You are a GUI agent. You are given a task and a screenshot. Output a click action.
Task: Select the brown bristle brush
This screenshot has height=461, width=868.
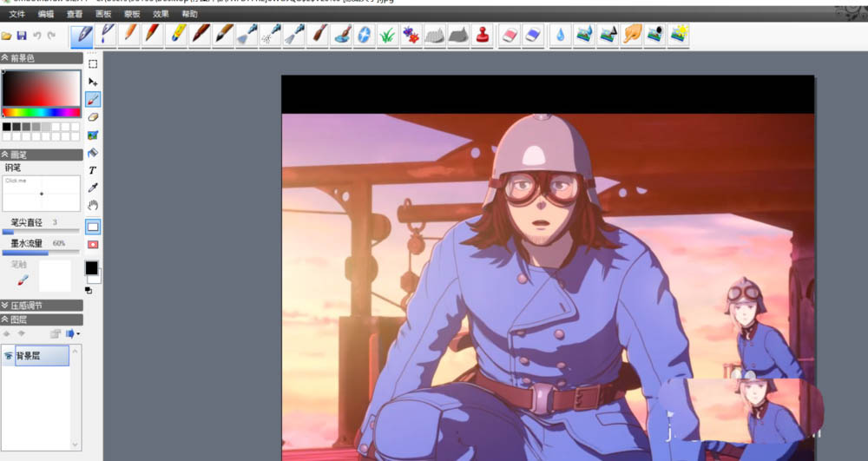[x=200, y=36]
